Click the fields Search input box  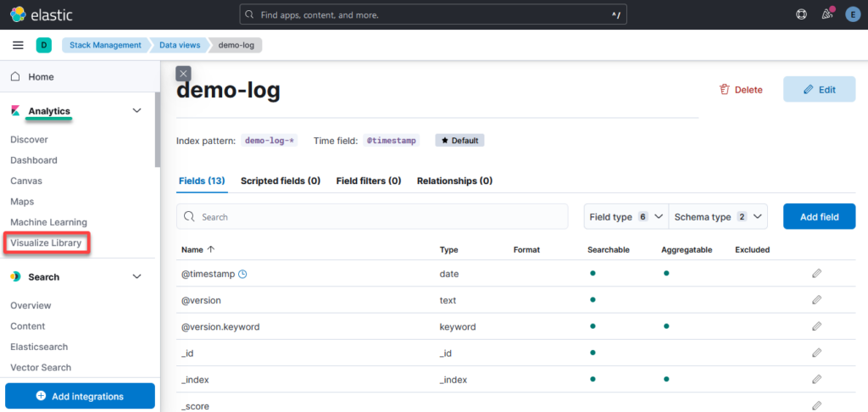tap(372, 217)
